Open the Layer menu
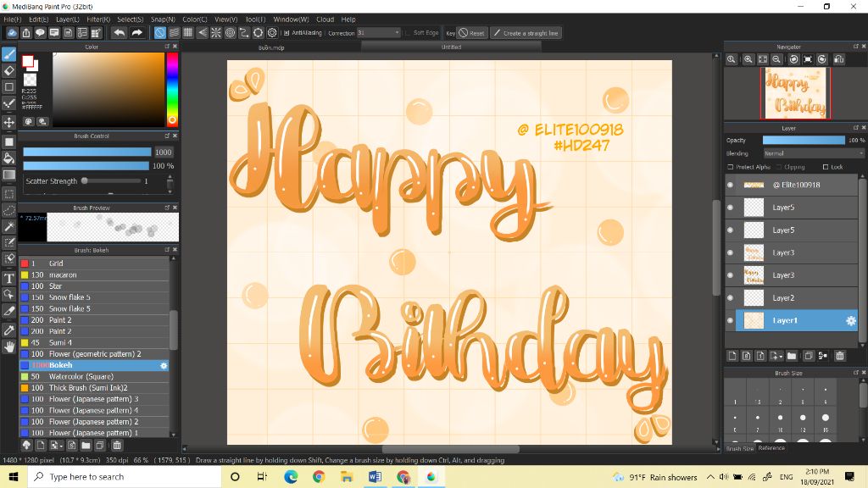The height and width of the screenshot is (488, 868). coord(68,19)
